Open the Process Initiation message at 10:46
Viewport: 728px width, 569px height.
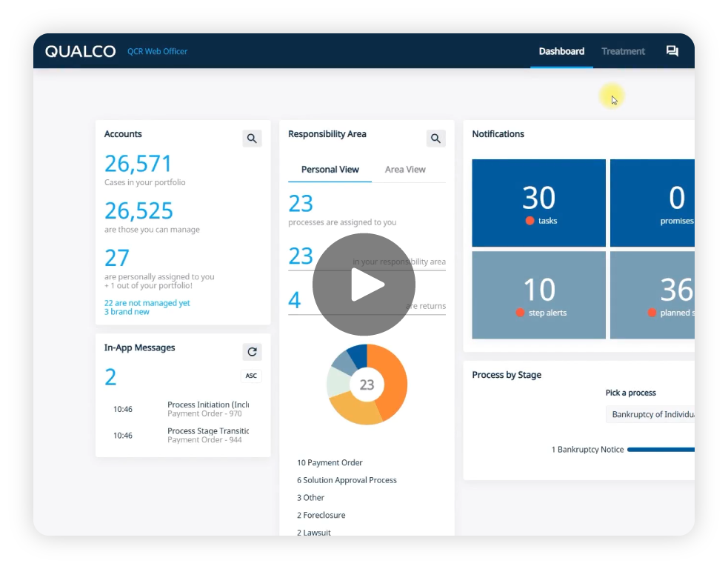pos(207,409)
